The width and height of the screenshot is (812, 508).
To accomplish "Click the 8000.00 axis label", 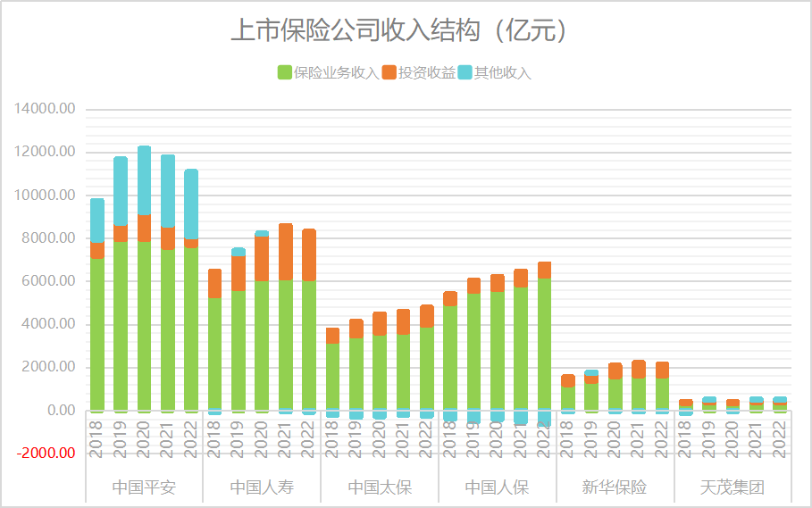I will pos(48,238).
